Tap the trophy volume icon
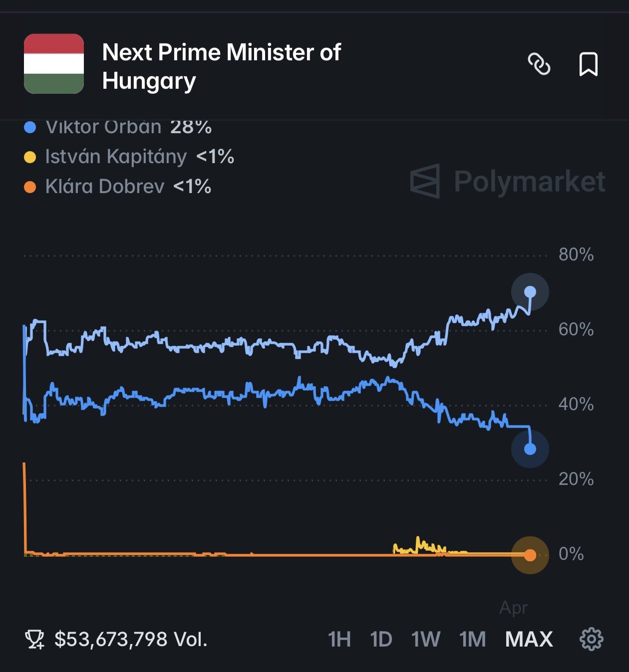 click(34, 639)
